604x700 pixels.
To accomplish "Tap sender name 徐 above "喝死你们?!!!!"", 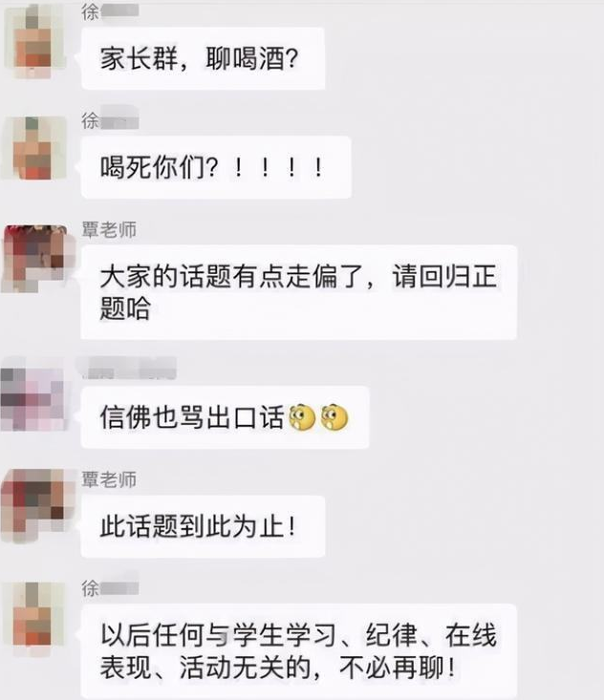I will pyautogui.click(x=110, y=120).
